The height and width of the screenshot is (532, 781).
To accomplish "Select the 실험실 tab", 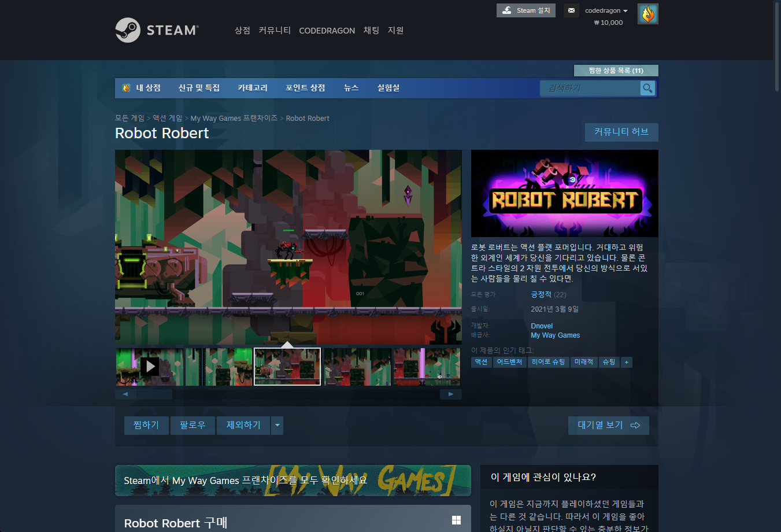I will pyautogui.click(x=388, y=88).
